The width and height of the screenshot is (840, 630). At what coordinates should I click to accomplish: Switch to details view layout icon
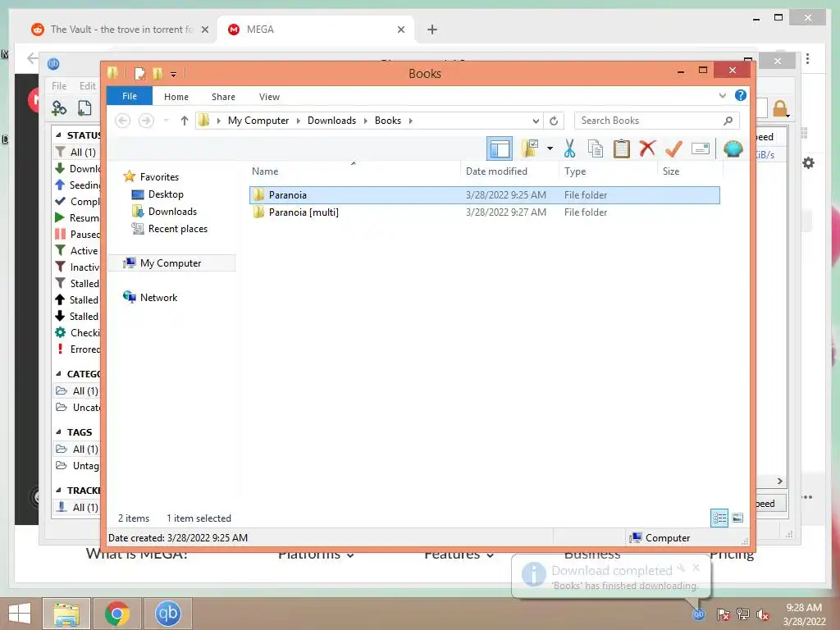coord(719,518)
